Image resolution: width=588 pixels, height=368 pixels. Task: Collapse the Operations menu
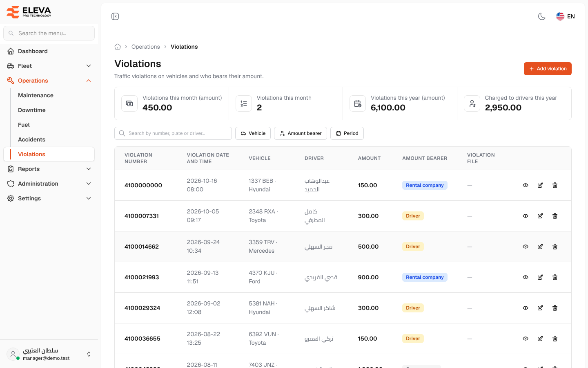49,81
